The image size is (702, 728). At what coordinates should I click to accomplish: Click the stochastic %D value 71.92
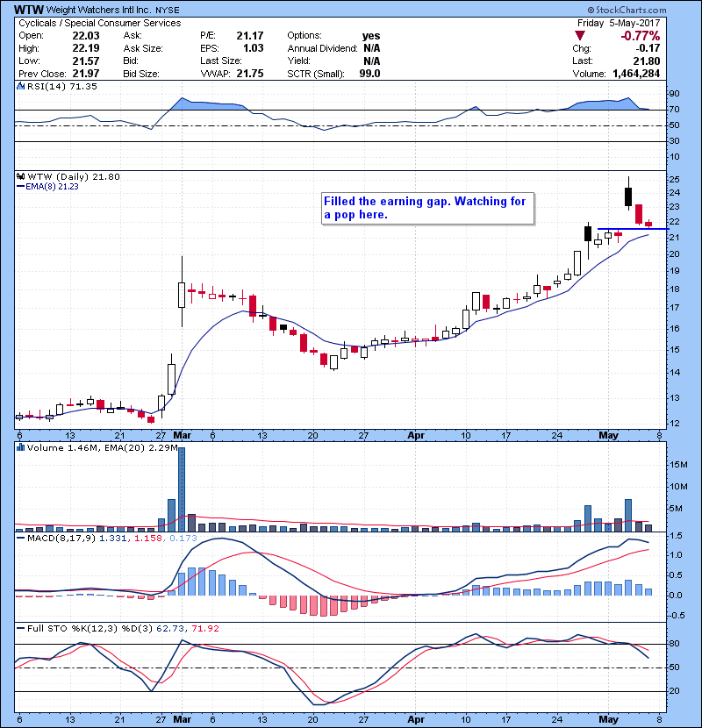pyautogui.click(x=204, y=628)
